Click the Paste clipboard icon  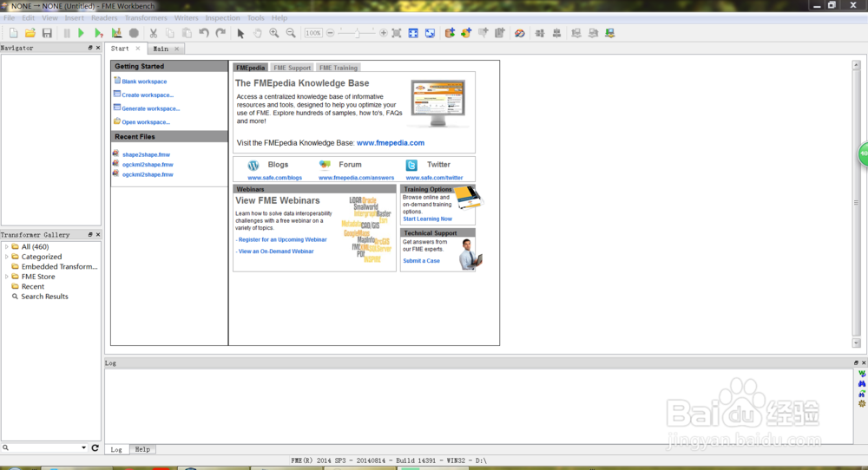tap(187, 33)
